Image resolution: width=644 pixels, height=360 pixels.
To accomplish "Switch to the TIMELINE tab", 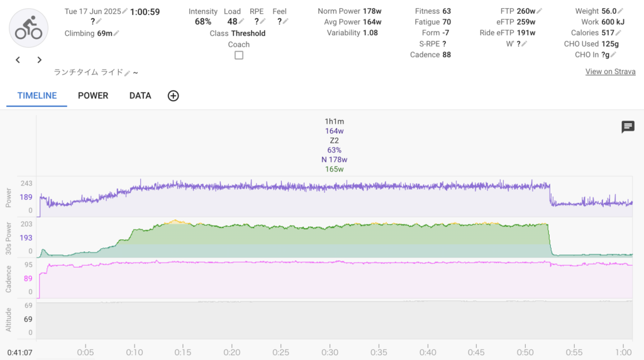I will pyautogui.click(x=37, y=95).
